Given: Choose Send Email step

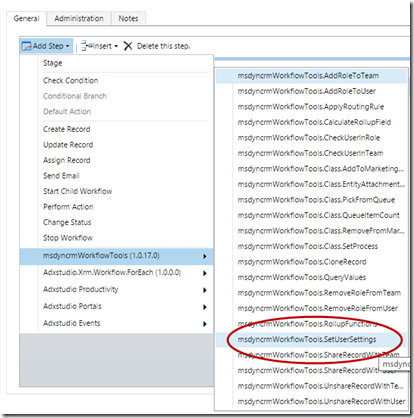Looking at the screenshot, I should [61, 176].
